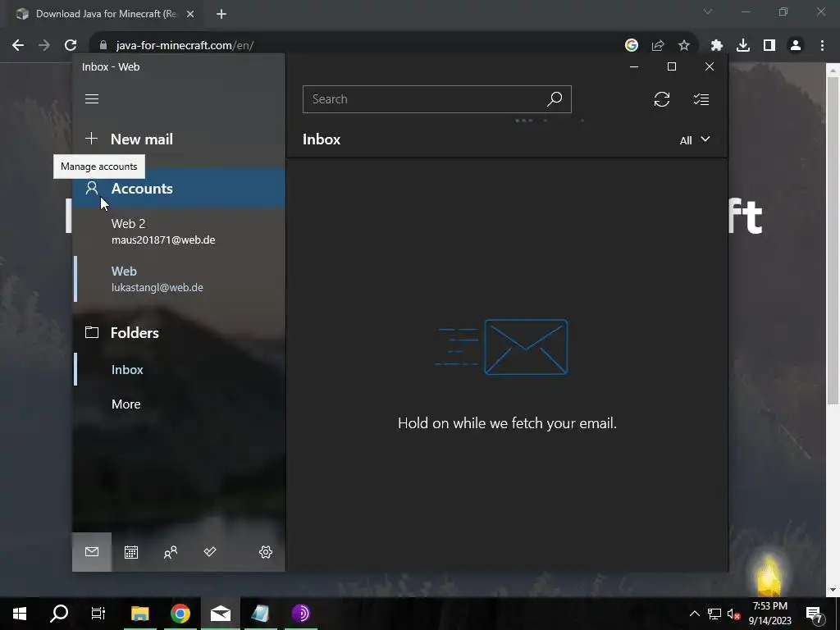The image size is (840, 630).
Task: Minimize the Mail window
Action: pyautogui.click(x=634, y=66)
